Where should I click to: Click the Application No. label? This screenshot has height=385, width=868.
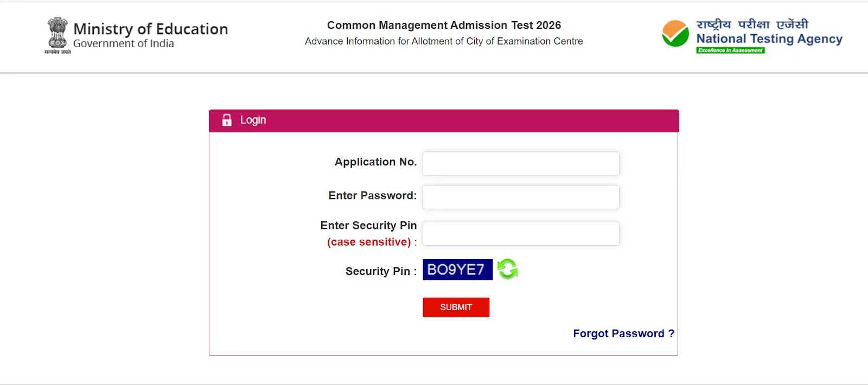tap(375, 162)
